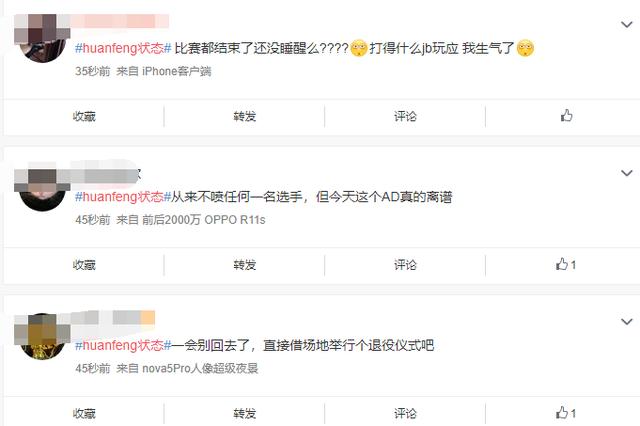640x426 pixels.
Task: Expand options chevron on AD真的离谱 post
Action: pyautogui.click(x=627, y=173)
